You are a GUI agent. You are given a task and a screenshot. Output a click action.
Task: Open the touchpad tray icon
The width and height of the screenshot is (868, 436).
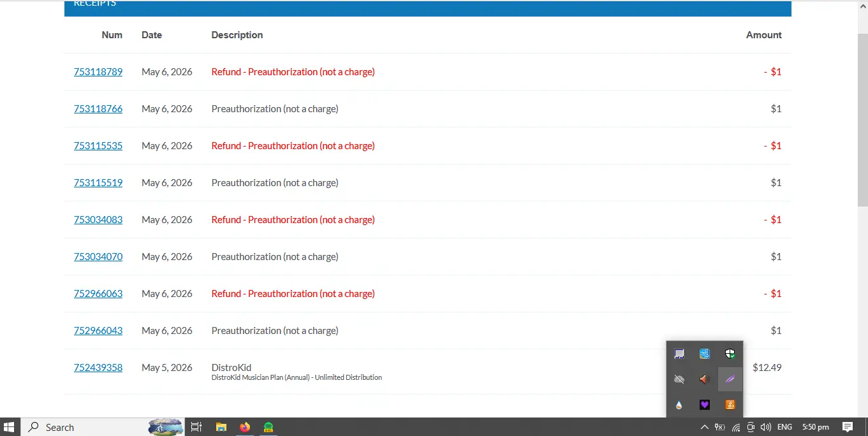(679, 354)
